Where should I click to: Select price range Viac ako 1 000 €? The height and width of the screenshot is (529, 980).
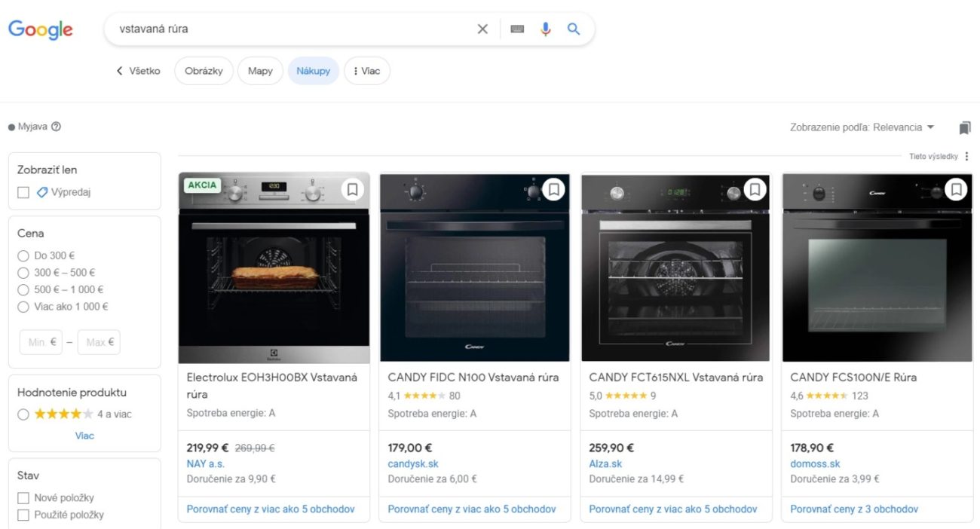[x=23, y=307]
